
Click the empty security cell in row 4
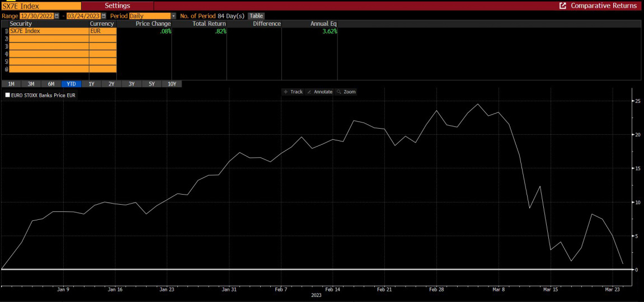tap(49, 54)
